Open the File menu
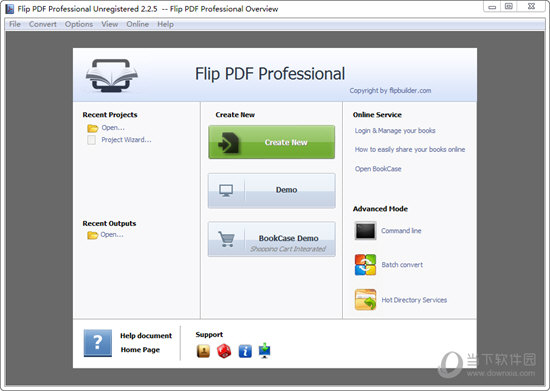Viewport: 550px width, 391px height. 15,24
